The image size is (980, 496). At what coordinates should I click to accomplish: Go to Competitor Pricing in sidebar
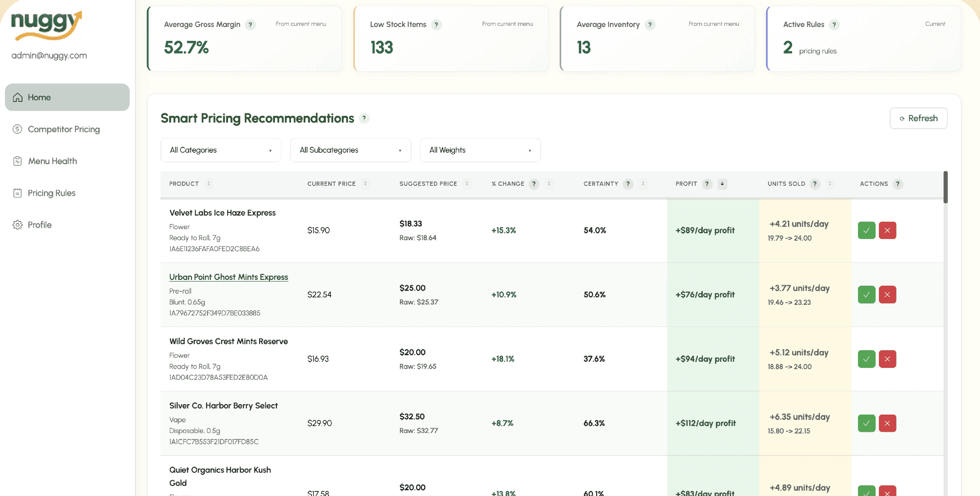click(x=64, y=129)
